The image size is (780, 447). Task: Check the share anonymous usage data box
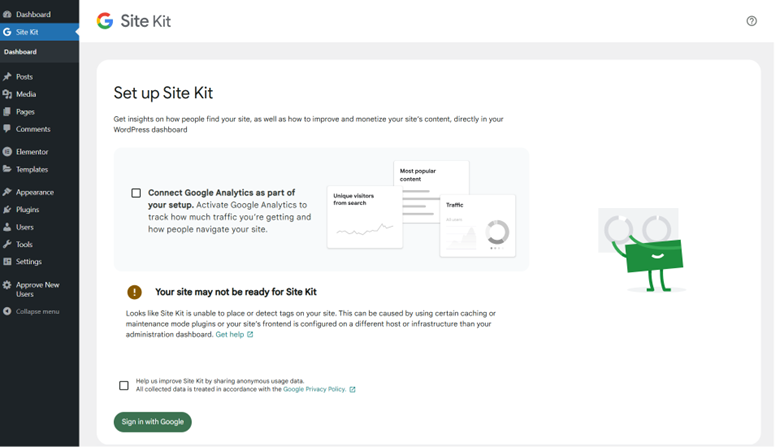coord(124,385)
